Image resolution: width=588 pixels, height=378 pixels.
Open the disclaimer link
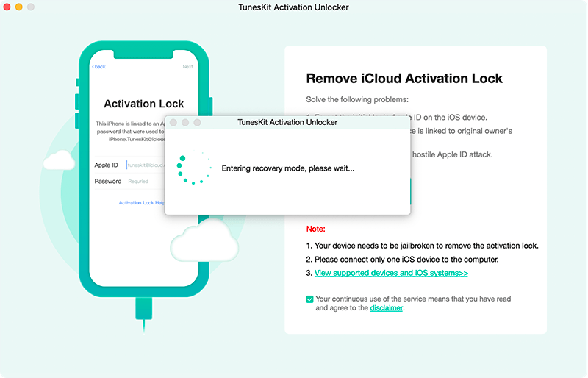(386, 308)
